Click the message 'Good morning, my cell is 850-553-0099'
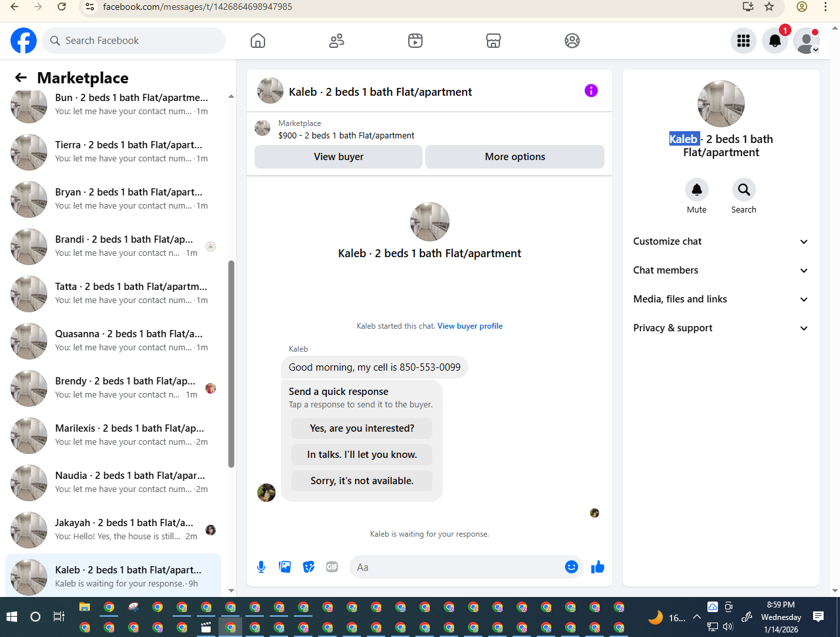Screen dimensions: 840x637 pos(375,367)
